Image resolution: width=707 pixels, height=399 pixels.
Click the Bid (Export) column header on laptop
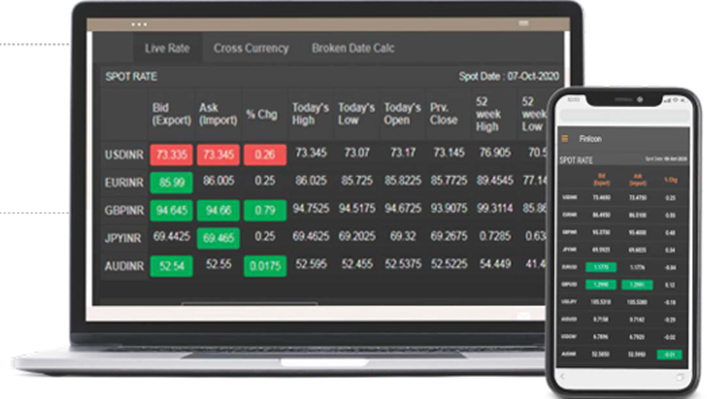click(171, 114)
